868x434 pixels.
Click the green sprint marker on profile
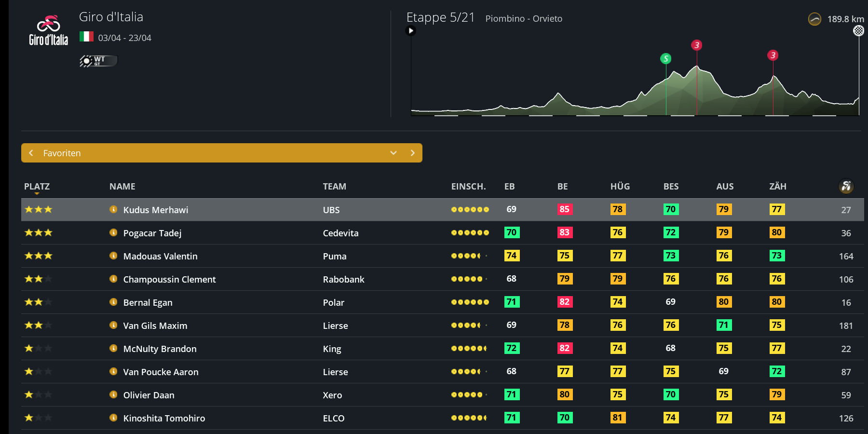[665, 59]
